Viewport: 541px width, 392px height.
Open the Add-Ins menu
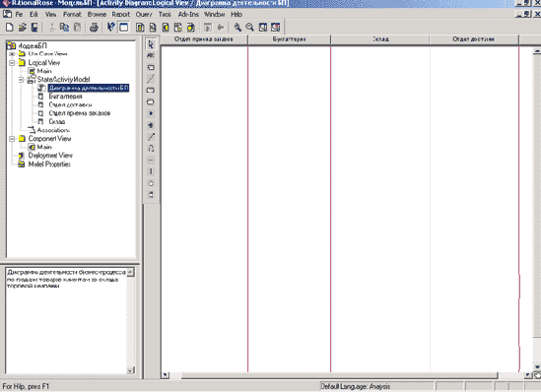coord(188,14)
